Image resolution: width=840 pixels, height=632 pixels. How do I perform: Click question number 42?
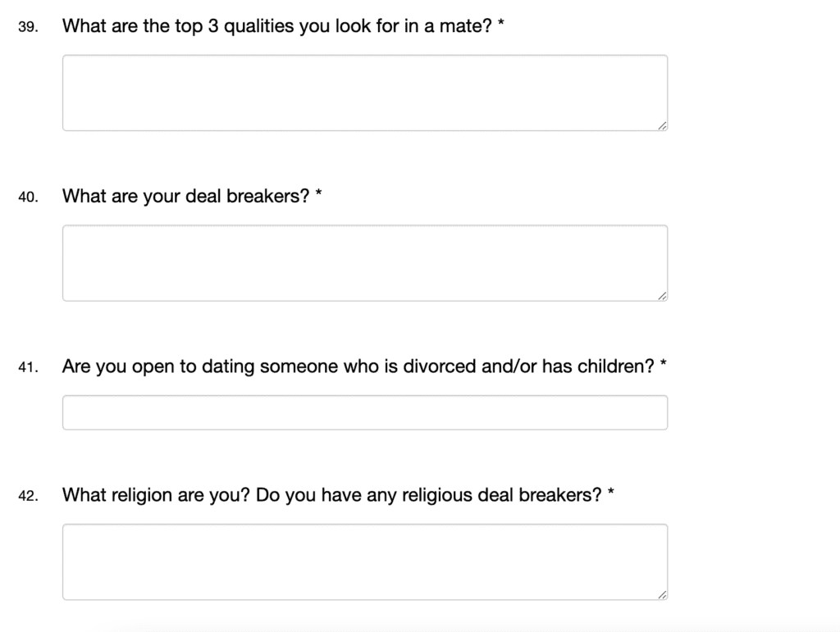click(x=28, y=497)
